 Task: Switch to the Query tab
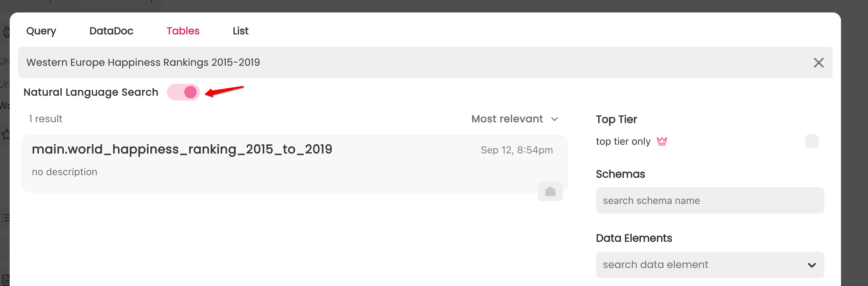coord(41,31)
